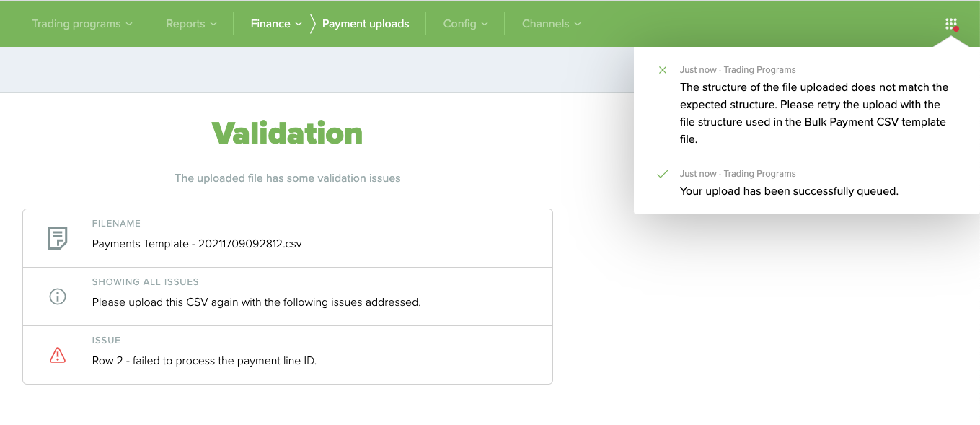Click the file document icon beside Filename

[58, 238]
